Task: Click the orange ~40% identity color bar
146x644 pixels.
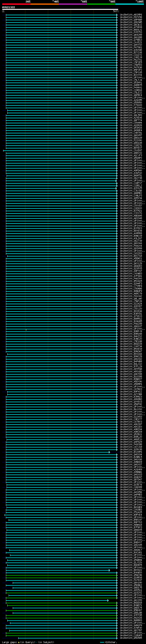Action: (45, 4)
